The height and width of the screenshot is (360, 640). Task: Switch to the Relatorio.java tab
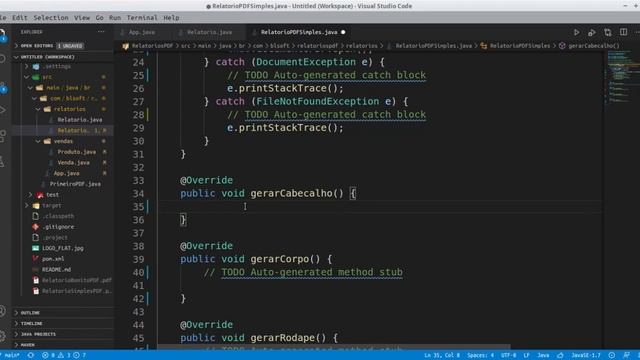(209, 32)
